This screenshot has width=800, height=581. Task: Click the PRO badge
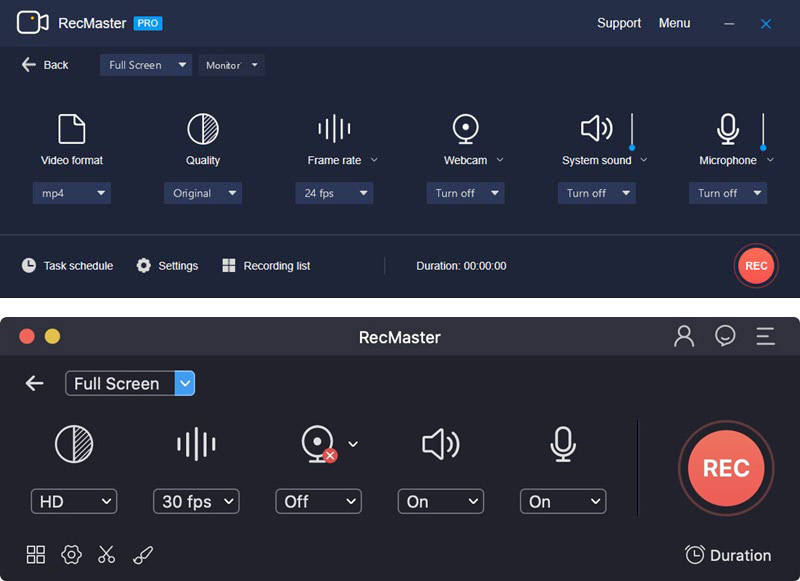(x=148, y=23)
